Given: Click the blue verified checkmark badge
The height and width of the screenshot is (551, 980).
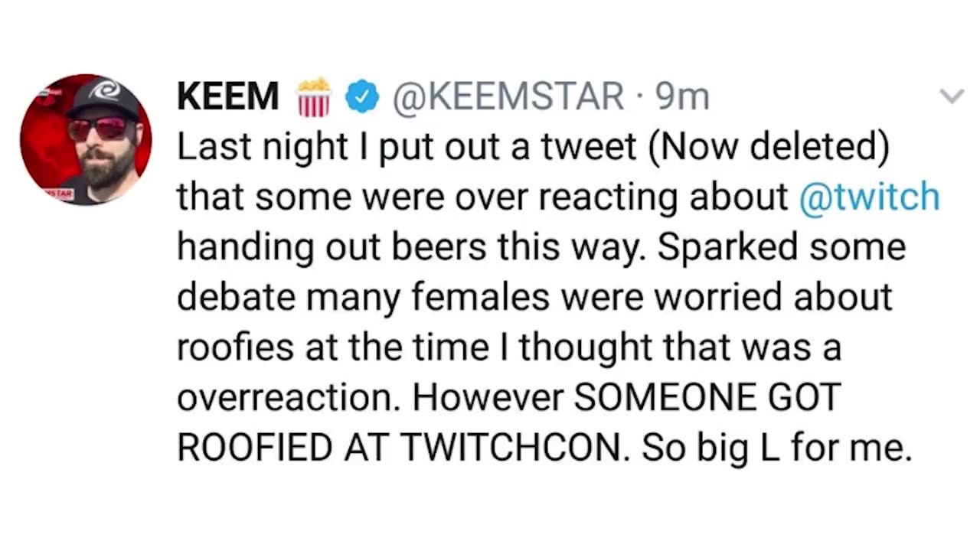Looking at the screenshot, I should [362, 97].
